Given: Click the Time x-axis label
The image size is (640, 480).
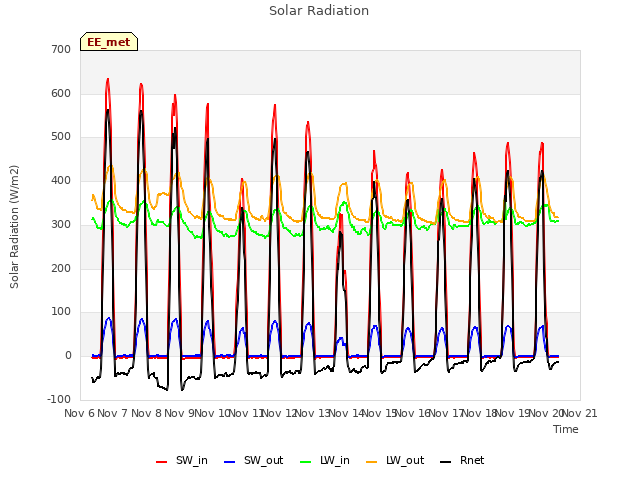Looking at the screenshot, I should pyautogui.click(x=565, y=429).
